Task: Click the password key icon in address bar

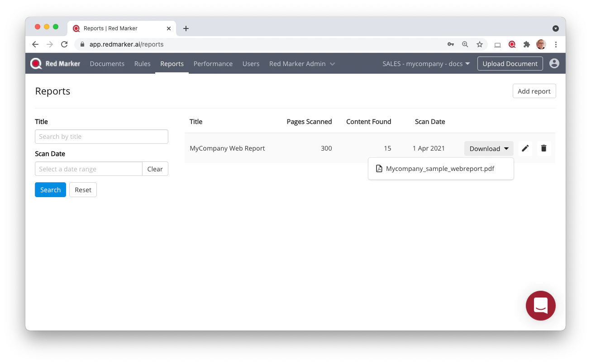Action: (451, 44)
